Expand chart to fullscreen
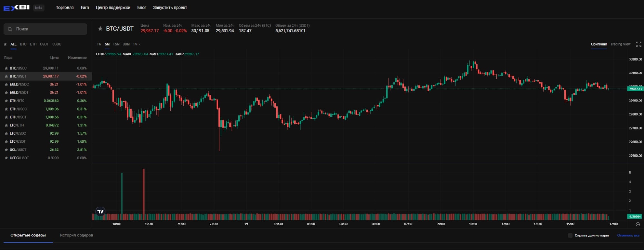 (x=639, y=44)
